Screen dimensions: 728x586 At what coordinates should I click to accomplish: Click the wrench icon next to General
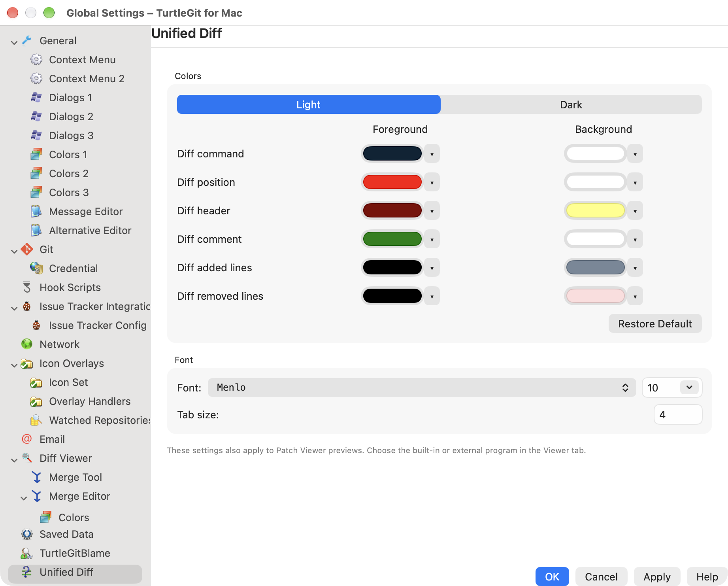click(x=27, y=40)
